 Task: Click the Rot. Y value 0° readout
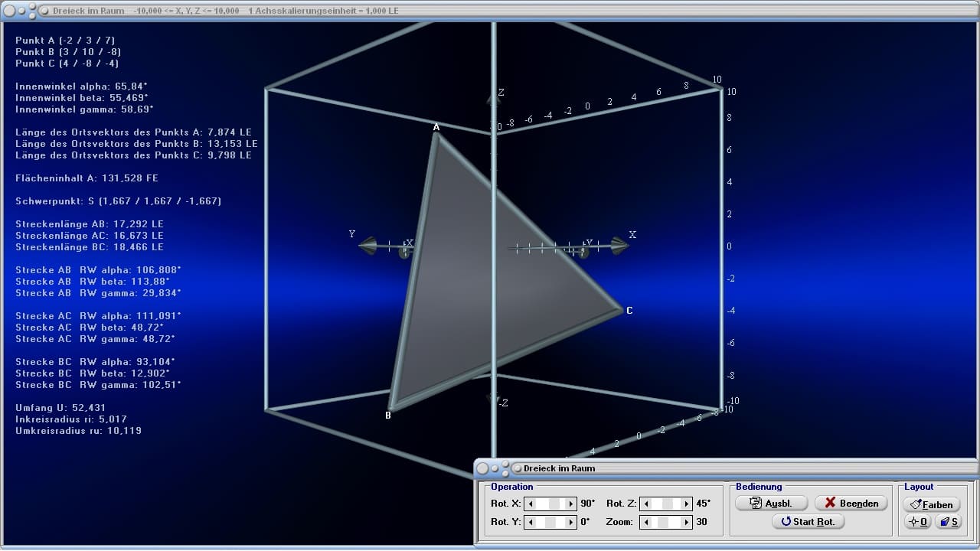pos(585,522)
